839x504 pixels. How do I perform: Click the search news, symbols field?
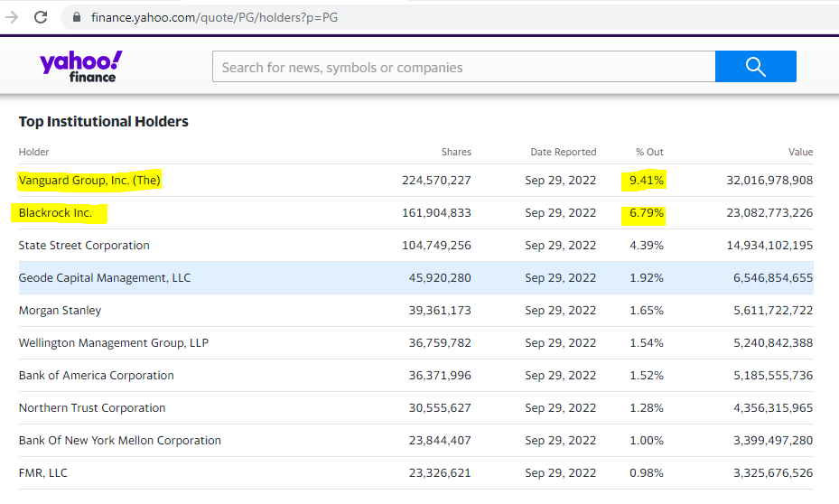(463, 66)
